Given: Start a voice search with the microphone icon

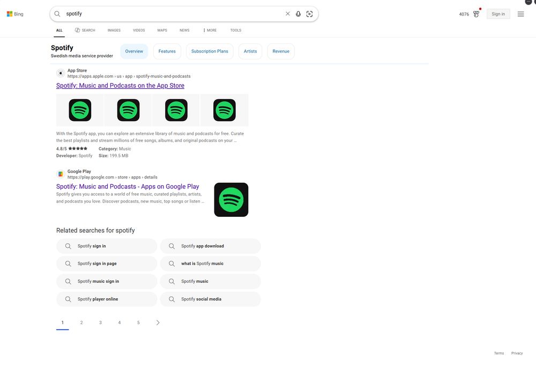Looking at the screenshot, I should [299, 13].
